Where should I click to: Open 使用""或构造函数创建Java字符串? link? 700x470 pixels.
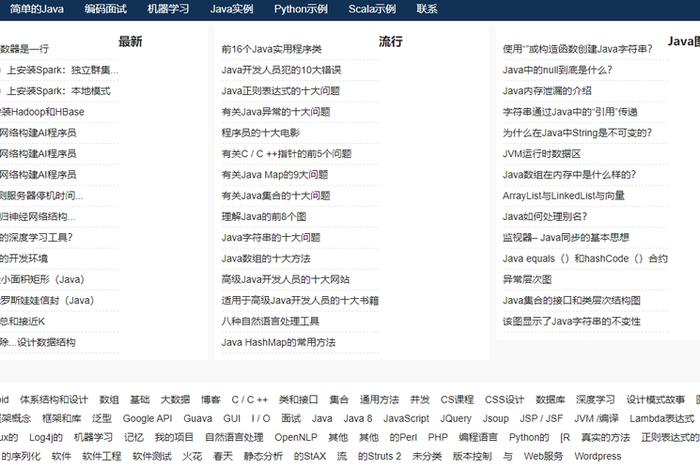point(577,49)
